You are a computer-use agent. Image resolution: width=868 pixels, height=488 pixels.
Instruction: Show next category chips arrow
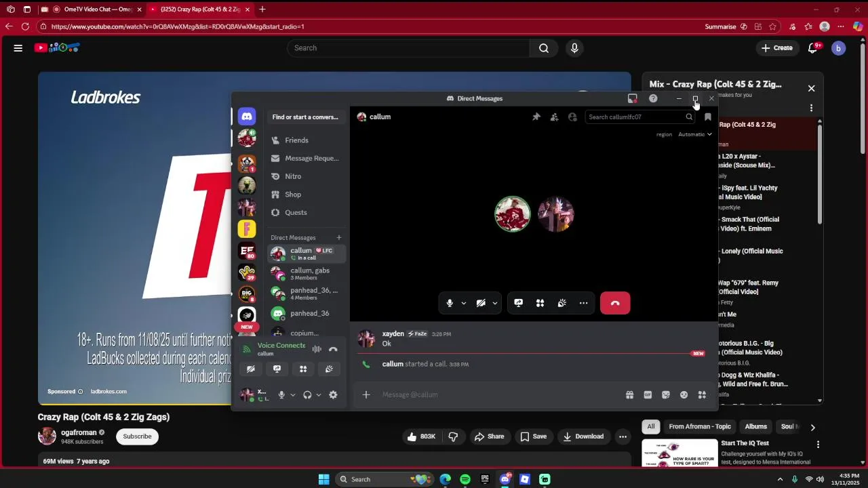pos(812,427)
